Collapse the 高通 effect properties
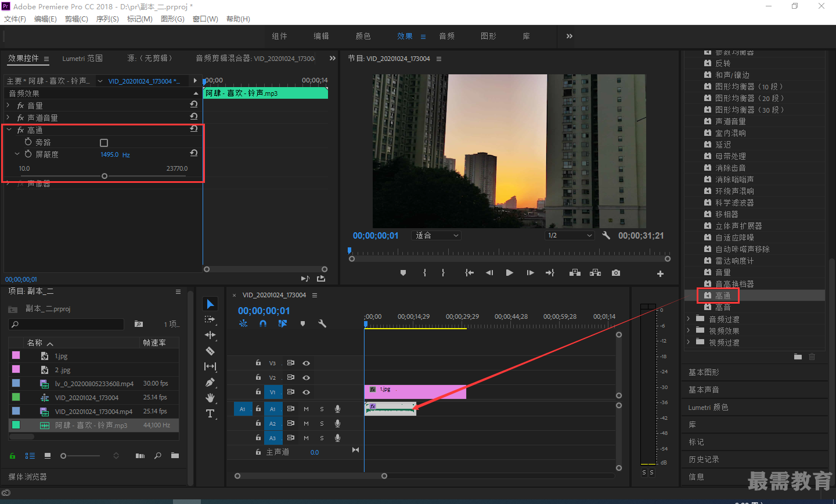Image resolution: width=836 pixels, height=504 pixels. (9, 129)
